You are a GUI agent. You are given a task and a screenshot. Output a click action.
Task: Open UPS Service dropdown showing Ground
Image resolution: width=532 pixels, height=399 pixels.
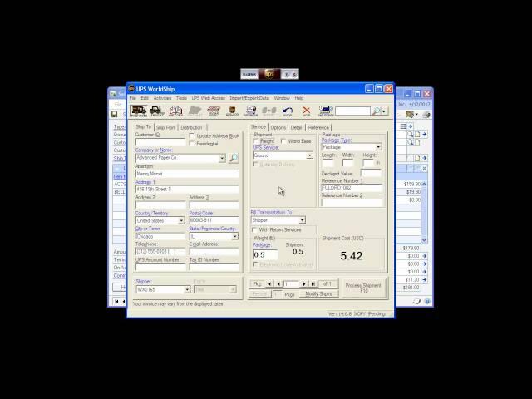pos(309,155)
